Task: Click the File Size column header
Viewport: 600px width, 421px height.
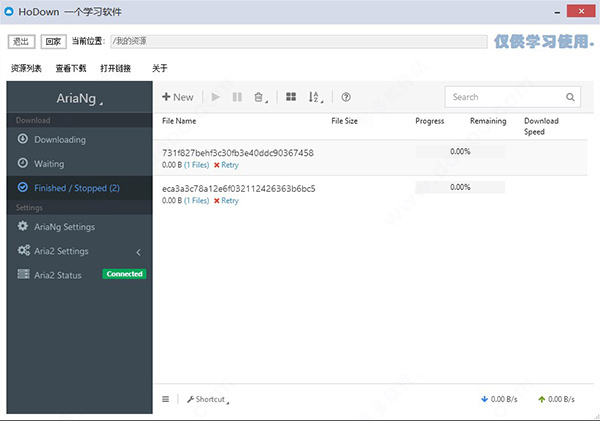Action: 344,121
